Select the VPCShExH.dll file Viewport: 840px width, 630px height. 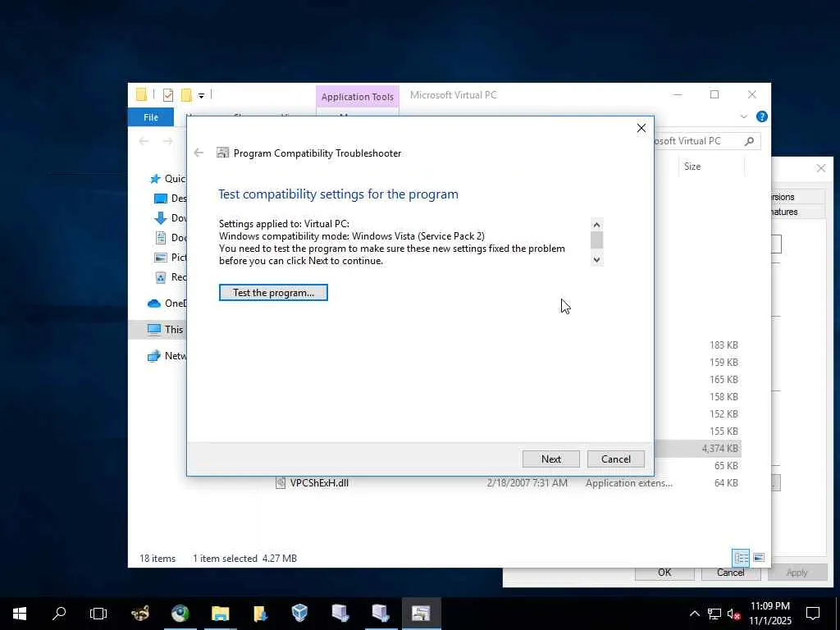pos(319,482)
